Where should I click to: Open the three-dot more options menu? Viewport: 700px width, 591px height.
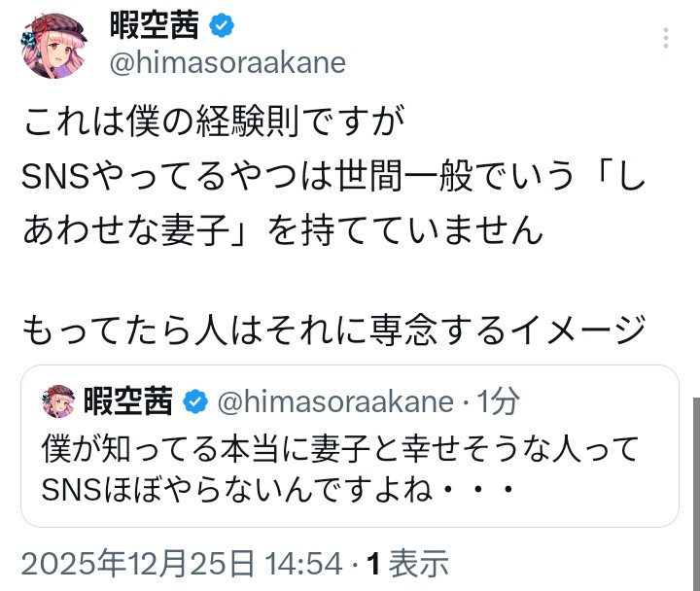tap(666, 38)
